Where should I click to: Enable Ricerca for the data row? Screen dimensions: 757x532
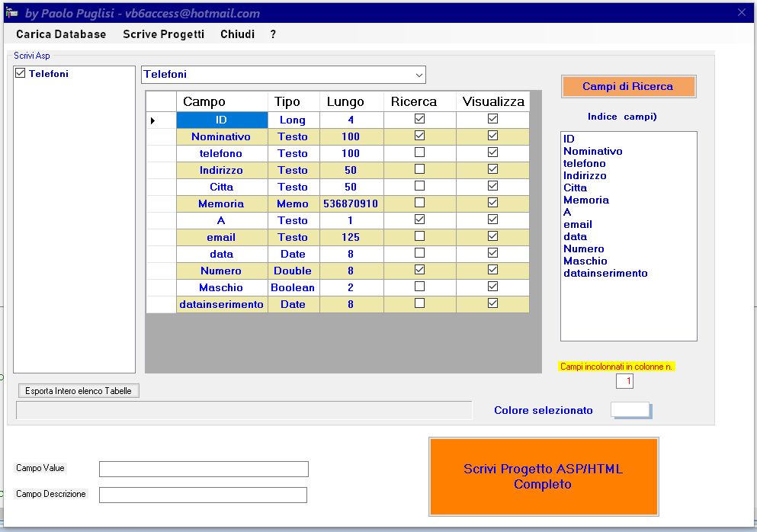click(x=419, y=253)
